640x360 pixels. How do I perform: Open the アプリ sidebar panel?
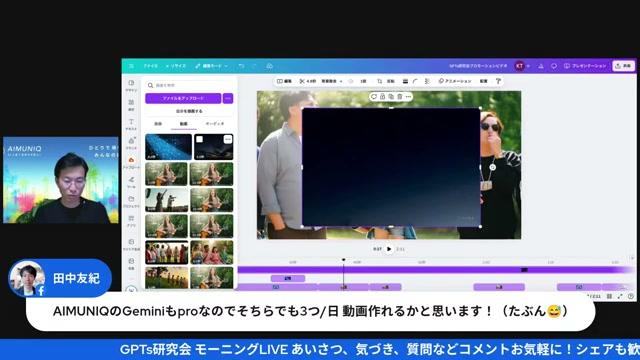tap(131, 220)
